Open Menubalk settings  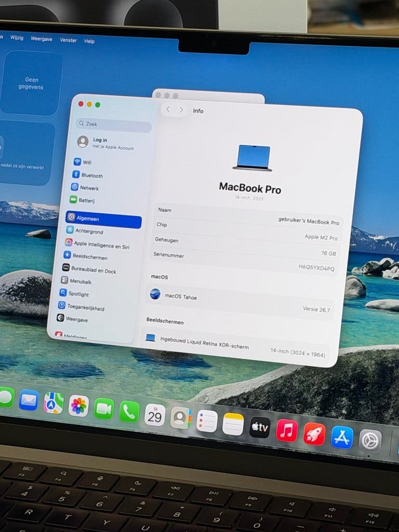click(x=76, y=281)
